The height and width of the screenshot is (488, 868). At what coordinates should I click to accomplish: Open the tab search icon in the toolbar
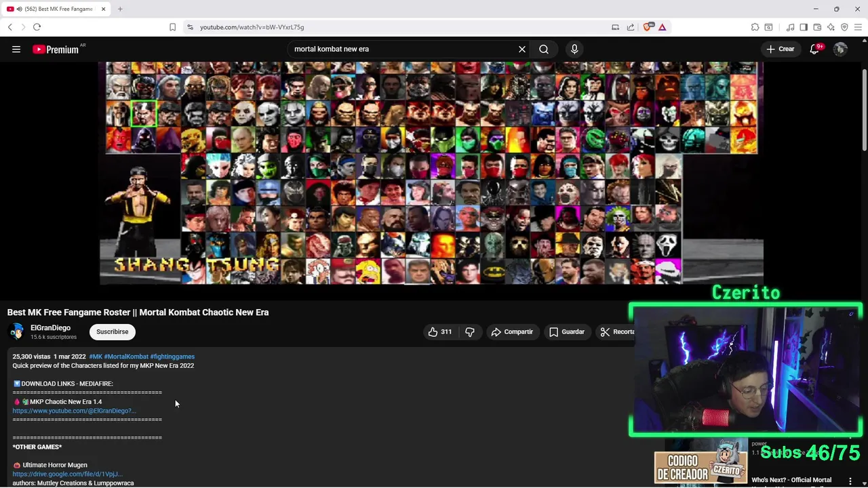(x=768, y=27)
